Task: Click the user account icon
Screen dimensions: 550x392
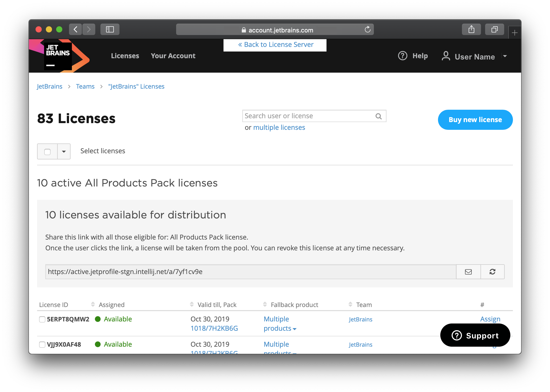Action: tap(445, 56)
